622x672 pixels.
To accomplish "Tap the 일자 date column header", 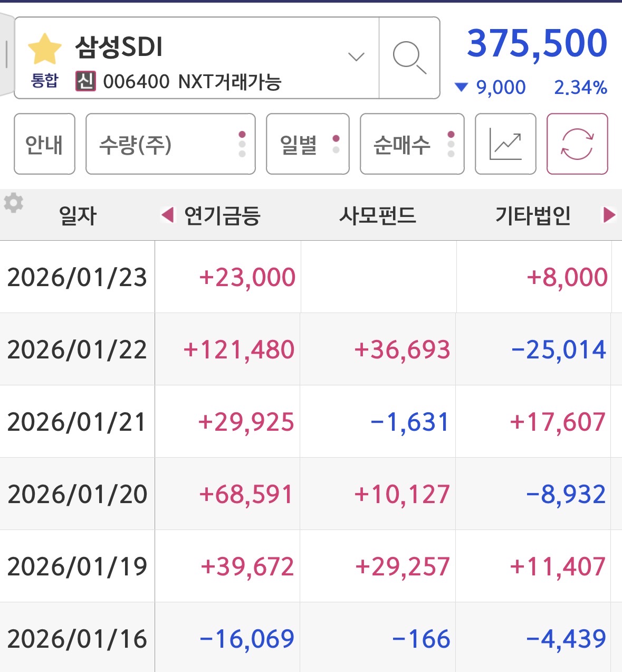I will pos(78,215).
